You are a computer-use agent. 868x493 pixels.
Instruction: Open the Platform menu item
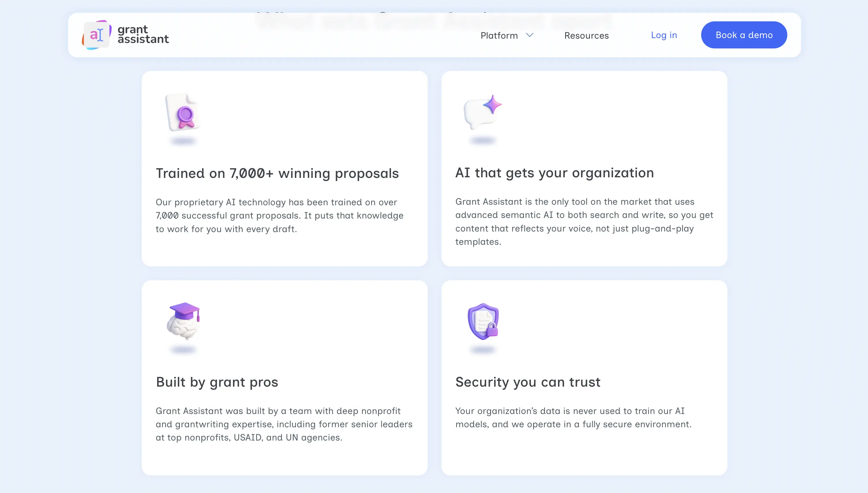[499, 35]
